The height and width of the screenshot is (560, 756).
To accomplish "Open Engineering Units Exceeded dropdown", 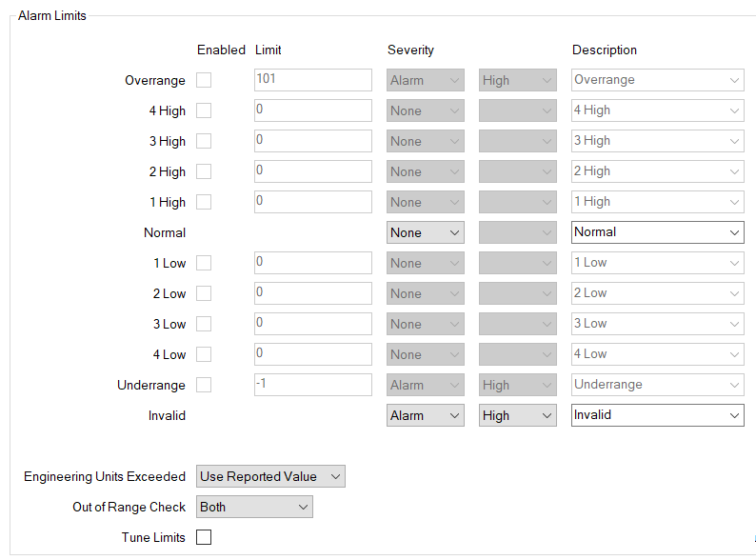I will [x=270, y=476].
